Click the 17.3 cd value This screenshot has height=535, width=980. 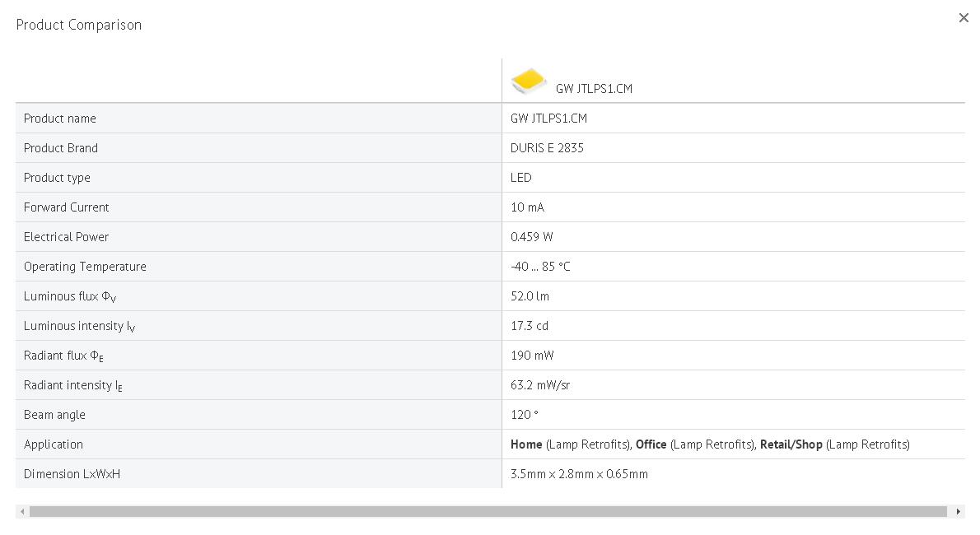point(530,326)
